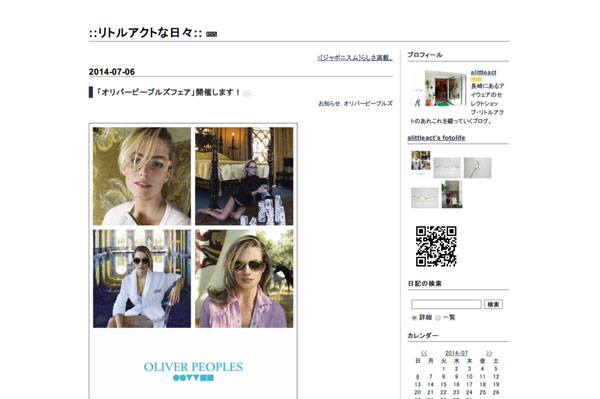The width and height of the screenshot is (600, 399).
Task: Click the small icon after the post title
Action: point(247,93)
